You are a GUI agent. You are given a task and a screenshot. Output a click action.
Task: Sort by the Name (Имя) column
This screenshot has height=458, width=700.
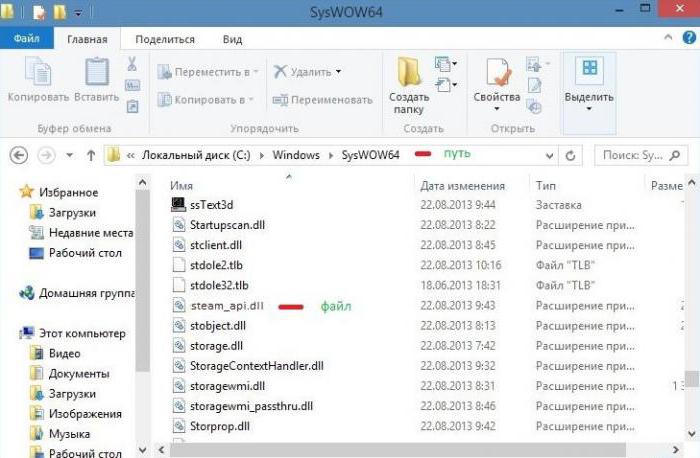(x=181, y=186)
